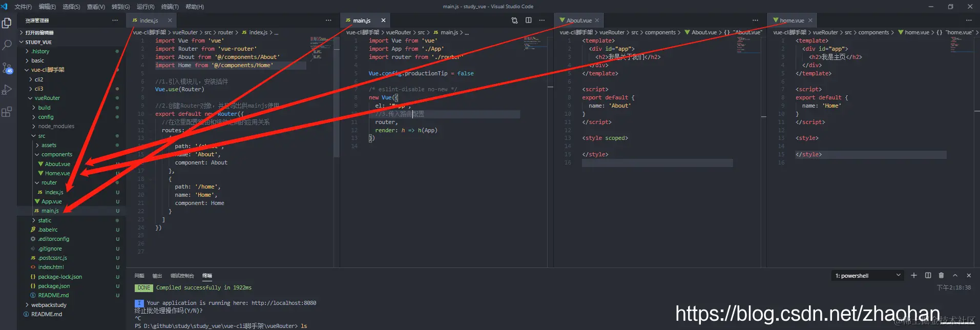Screen dimensions: 980x330
Task: Open the Extensions view in activity bar
Action: (x=7, y=112)
